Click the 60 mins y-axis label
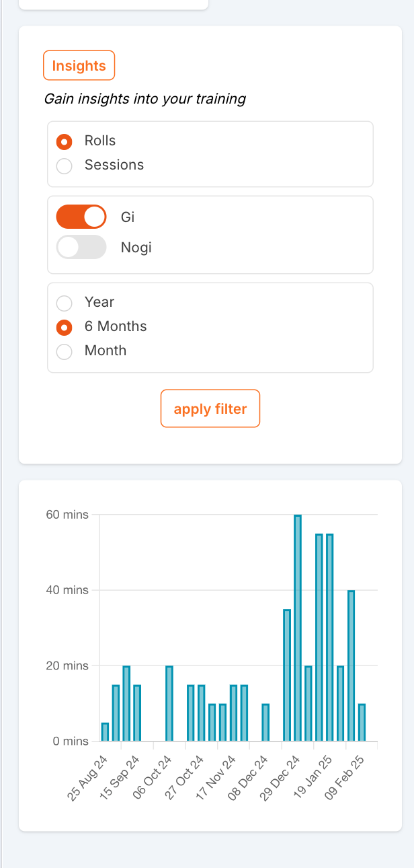Image resolution: width=414 pixels, height=868 pixels. click(x=67, y=515)
